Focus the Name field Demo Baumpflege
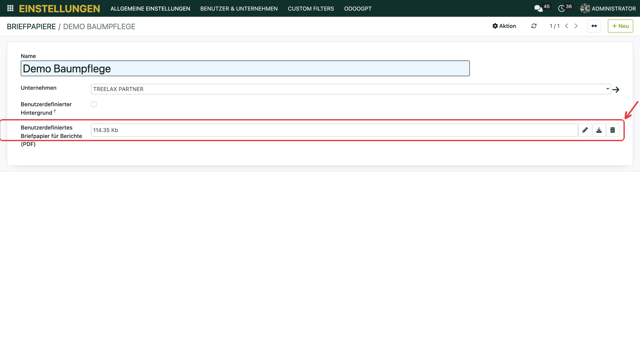This screenshot has width=640, height=364. 245,69
